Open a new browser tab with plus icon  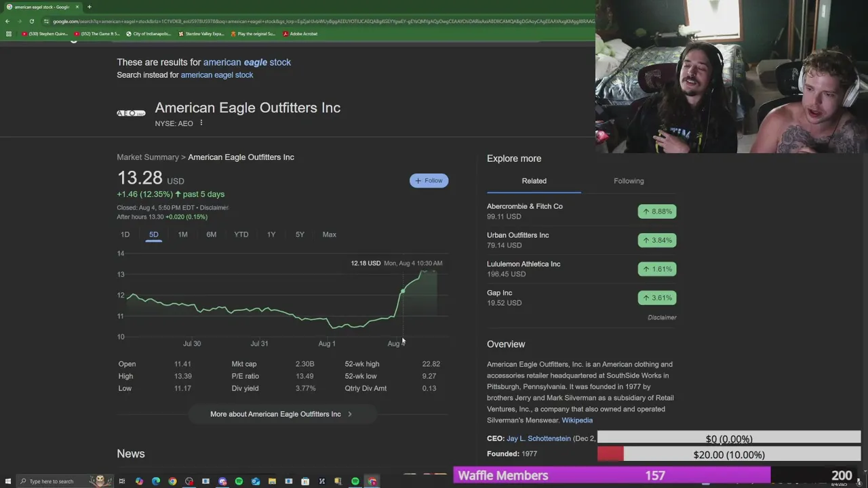coord(89,7)
